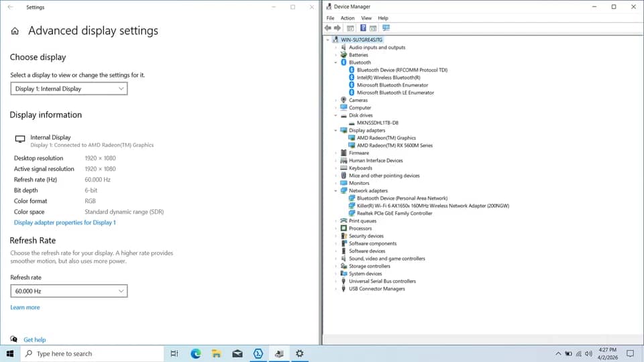The image size is (644, 362).
Task: Collapse the Display adapters category
Action: coord(336,131)
